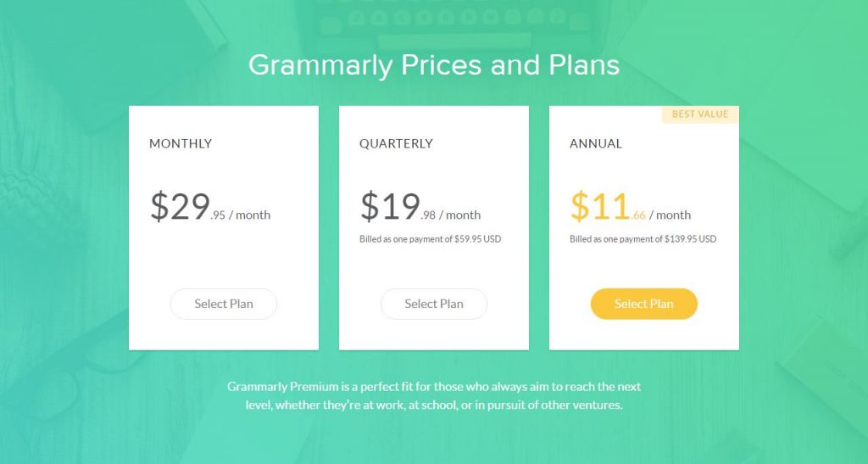Screen dimensions: 868x464
Task: Choose the yellow Annual Select Plan button
Action: click(644, 304)
